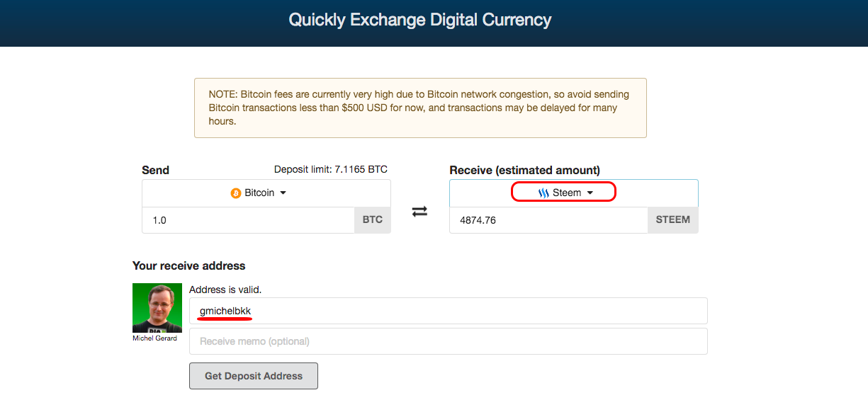Click the Quickly Exchange Digital Currency heading
This screenshot has height=400, width=868.
(420, 20)
